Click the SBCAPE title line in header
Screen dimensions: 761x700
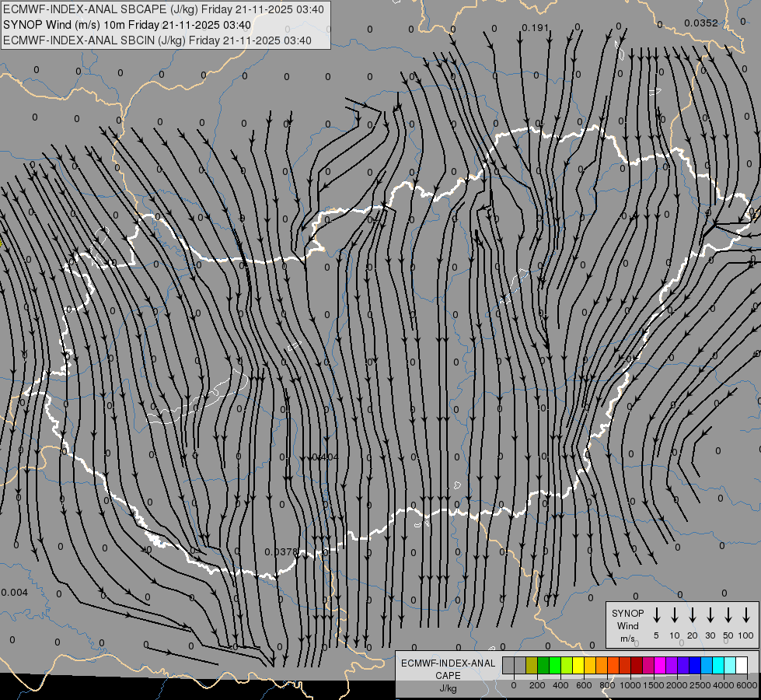(x=163, y=9)
